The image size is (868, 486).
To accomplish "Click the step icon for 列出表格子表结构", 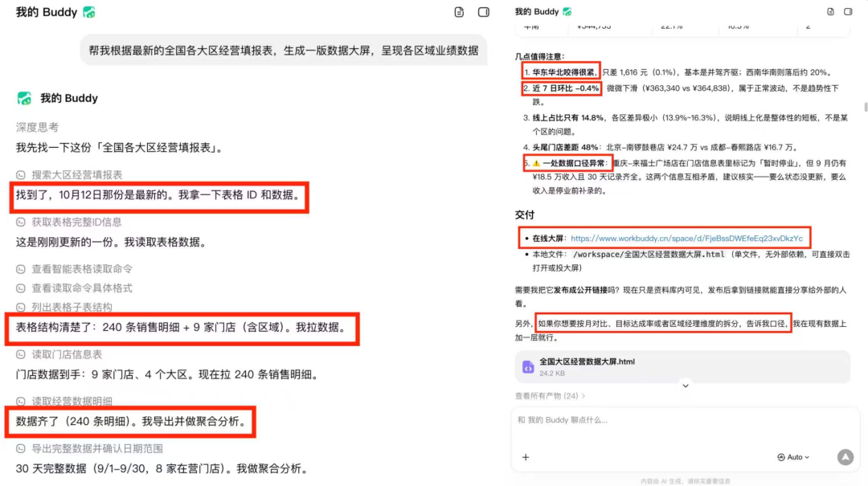I will (x=20, y=307).
